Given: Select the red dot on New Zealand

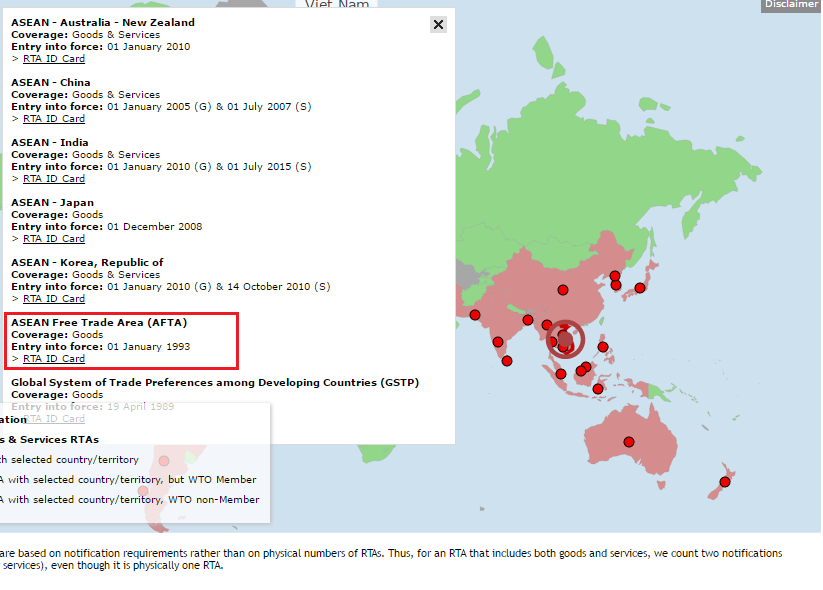Looking at the screenshot, I should click(x=725, y=482).
